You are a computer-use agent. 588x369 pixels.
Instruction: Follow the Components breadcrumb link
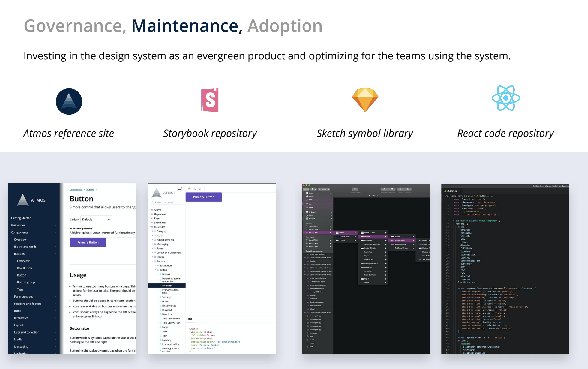pyautogui.click(x=76, y=190)
